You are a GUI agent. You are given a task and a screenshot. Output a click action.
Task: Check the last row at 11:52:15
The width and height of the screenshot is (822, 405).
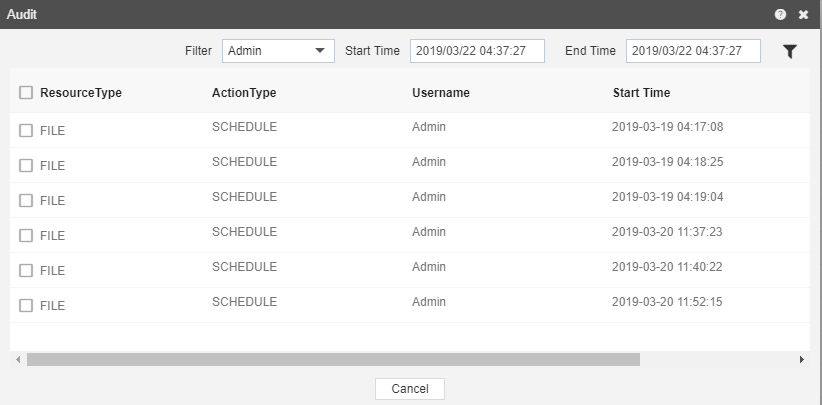(26, 305)
